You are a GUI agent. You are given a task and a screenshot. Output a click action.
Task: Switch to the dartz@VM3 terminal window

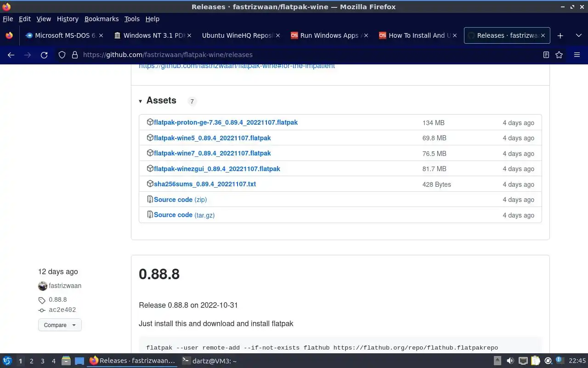click(x=209, y=361)
